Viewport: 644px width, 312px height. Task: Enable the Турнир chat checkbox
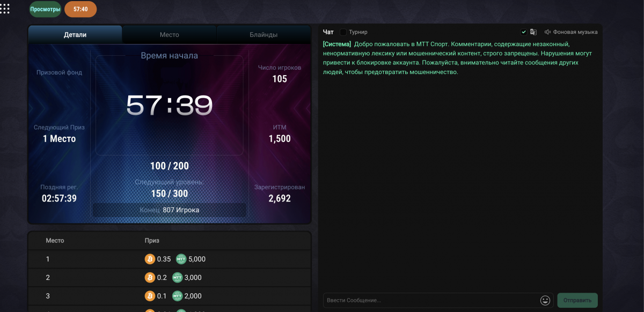pyautogui.click(x=343, y=32)
